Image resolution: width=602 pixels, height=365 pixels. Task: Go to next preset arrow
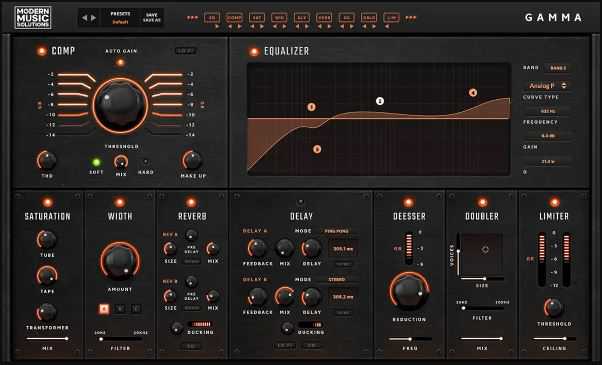click(x=93, y=18)
